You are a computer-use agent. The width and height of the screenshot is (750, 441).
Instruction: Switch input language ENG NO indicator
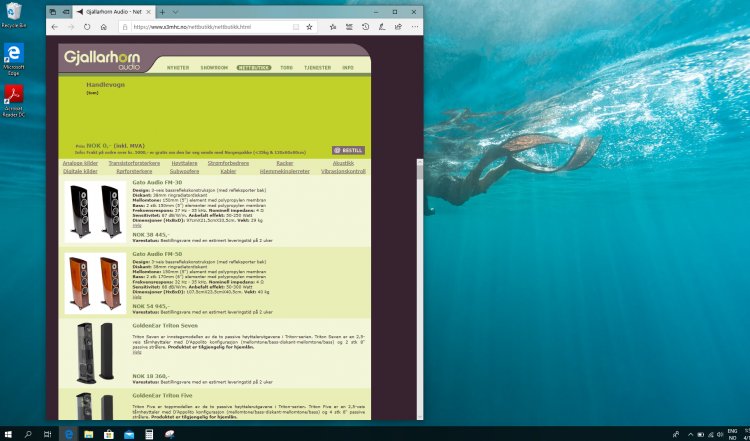[x=732, y=434]
